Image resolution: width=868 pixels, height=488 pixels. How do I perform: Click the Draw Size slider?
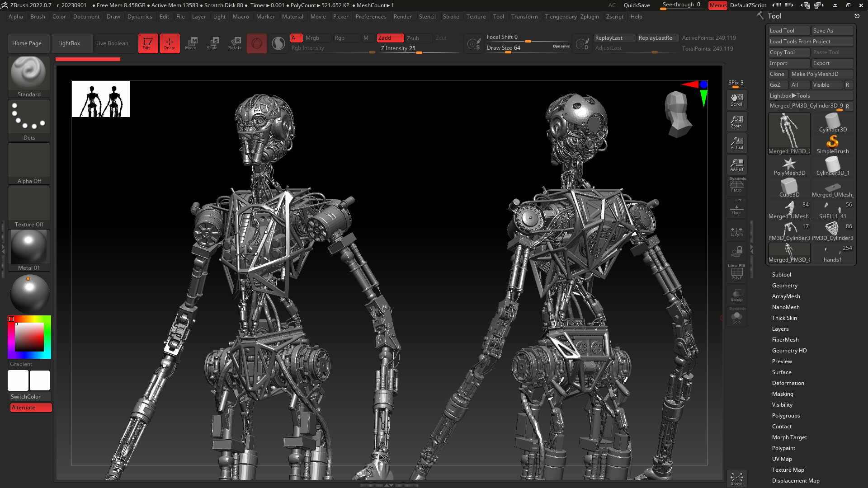pos(528,48)
